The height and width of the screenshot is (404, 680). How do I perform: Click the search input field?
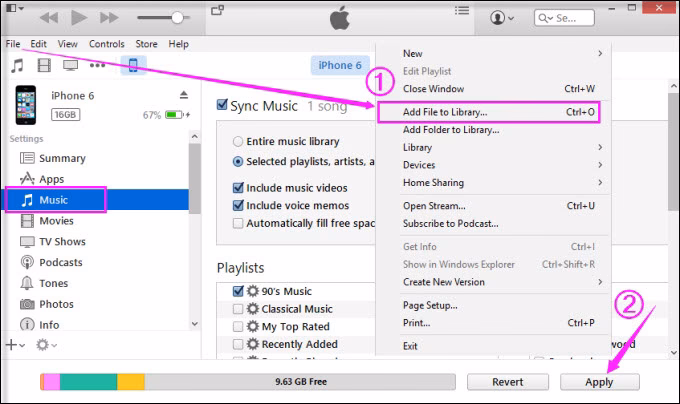564,18
